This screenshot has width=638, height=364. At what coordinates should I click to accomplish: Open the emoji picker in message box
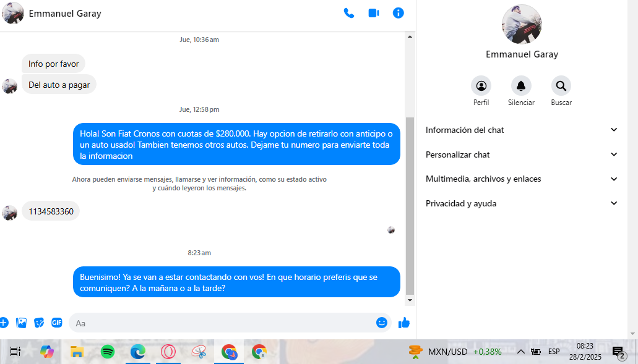382,323
